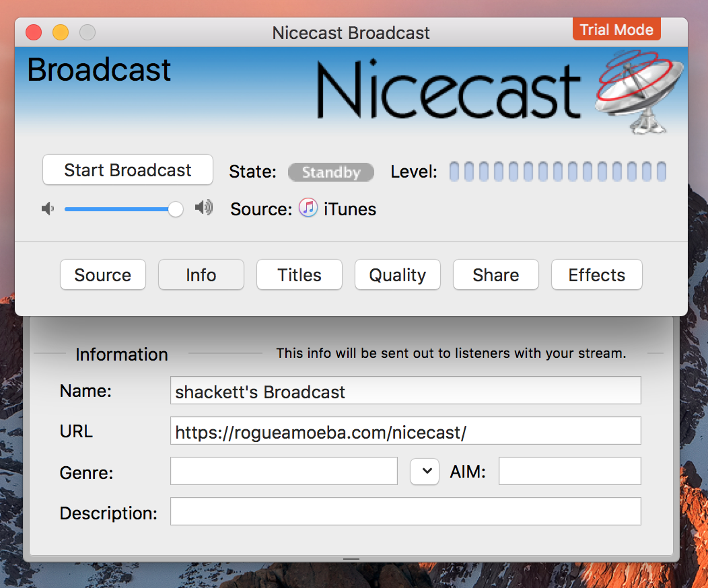Open the Effects drawer tab
The width and height of the screenshot is (708, 588).
tap(596, 274)
